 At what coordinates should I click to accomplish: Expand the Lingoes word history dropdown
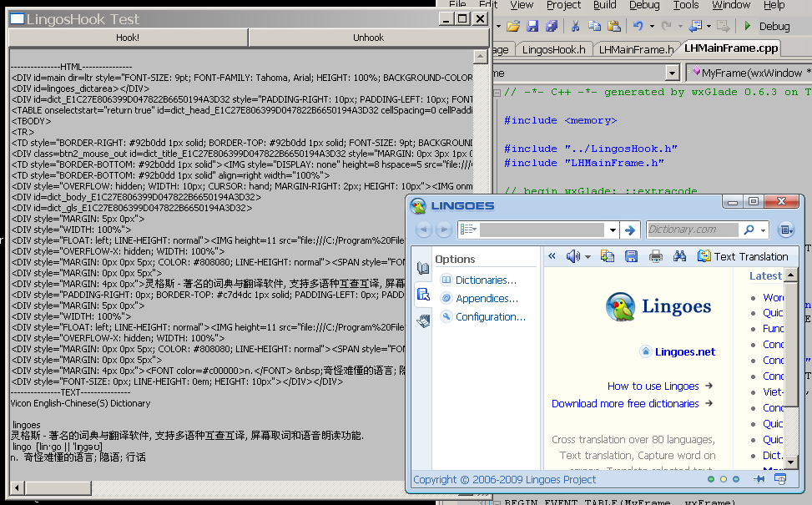(613, 230)
